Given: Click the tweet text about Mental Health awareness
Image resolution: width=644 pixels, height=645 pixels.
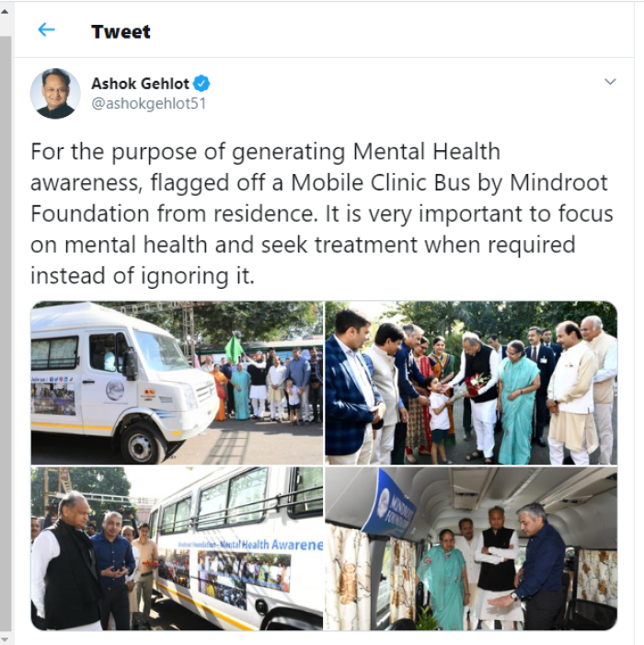Looking at the screenshot, I should (x=322, y=213).
